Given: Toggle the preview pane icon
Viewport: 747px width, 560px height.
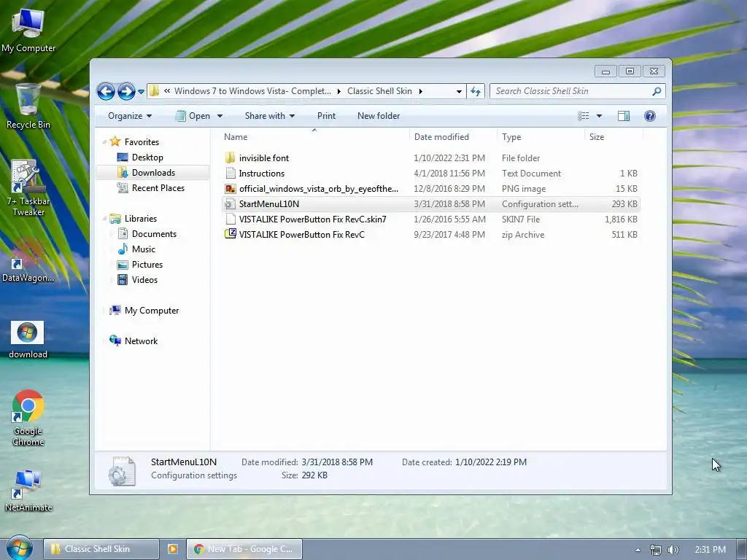Looking at the screenshot, I should 624,116.
